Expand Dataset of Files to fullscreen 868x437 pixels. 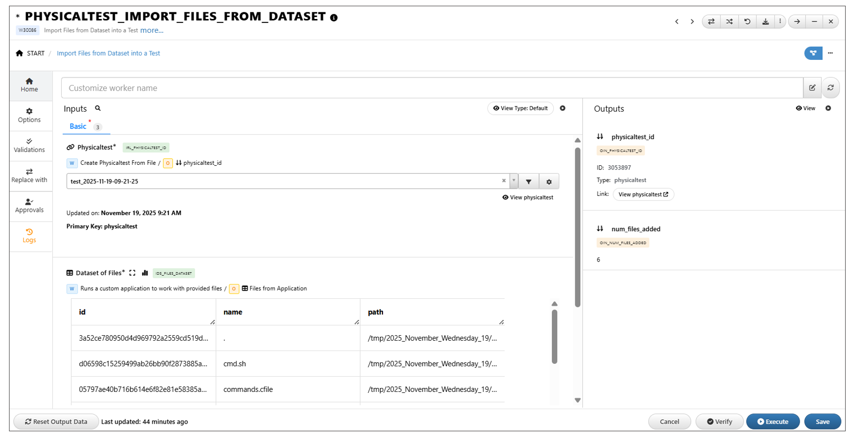(x=132, y=273)
